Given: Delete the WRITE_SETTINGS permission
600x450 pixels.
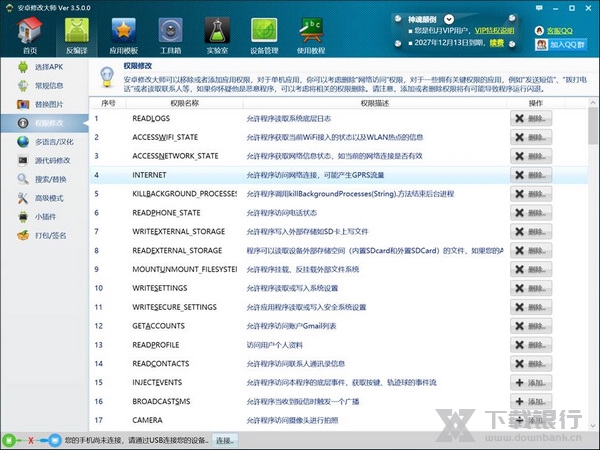Looking at the screenshot, I should 531,288.
